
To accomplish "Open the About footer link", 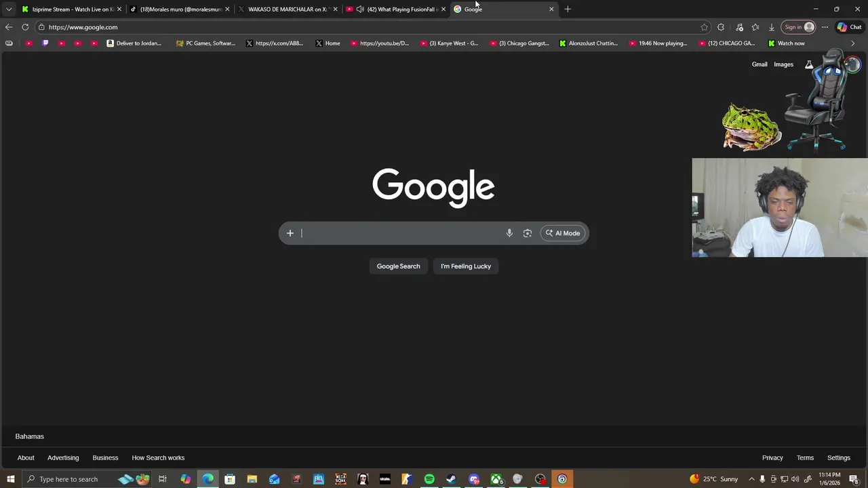I will coord(26,458).
